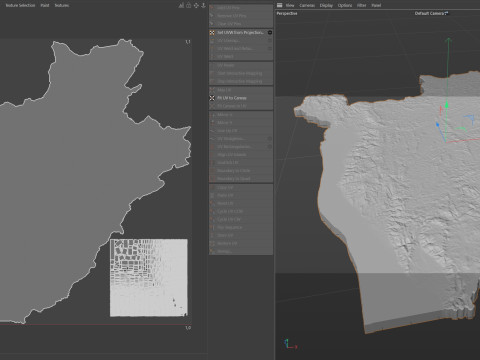Open UV Rectangularize options gear
480x360 pixels.
pos(270,147)
